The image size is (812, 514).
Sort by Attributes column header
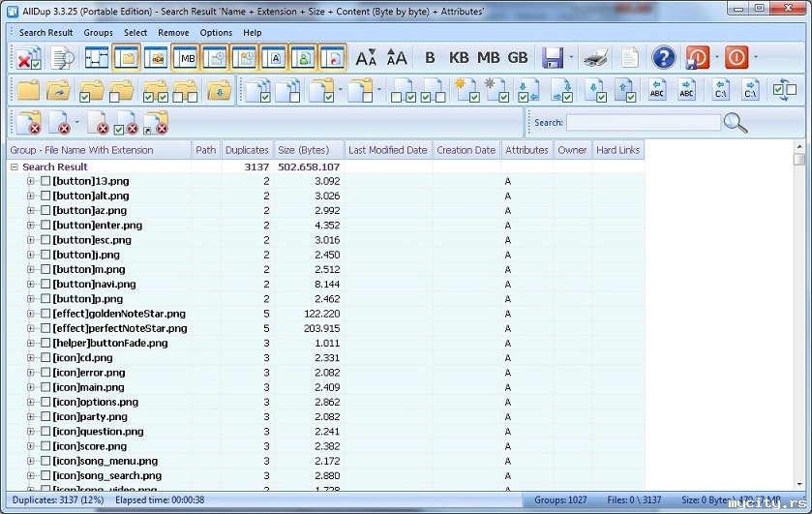[526, 150]
